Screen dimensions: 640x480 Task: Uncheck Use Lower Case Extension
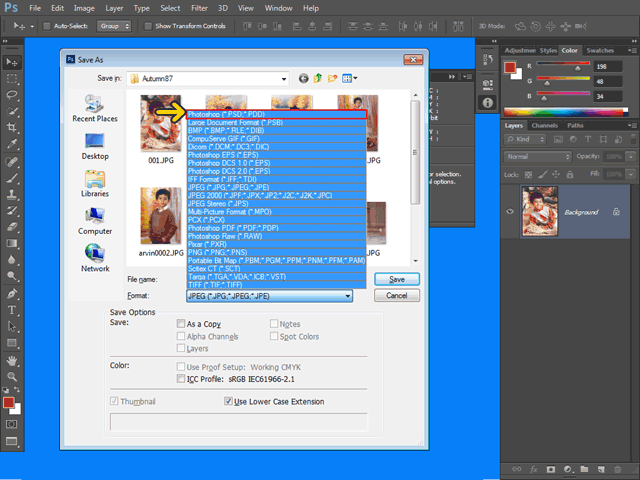point(229,401)
